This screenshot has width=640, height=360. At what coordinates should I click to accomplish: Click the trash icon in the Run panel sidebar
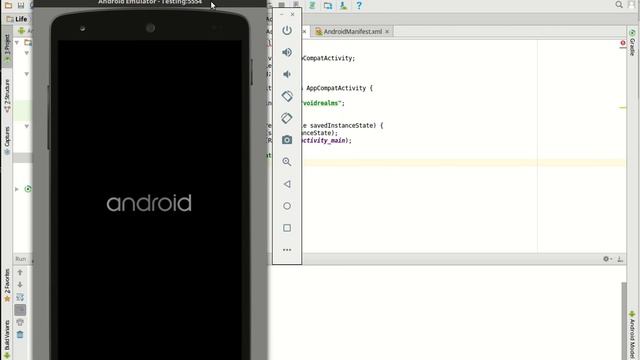pos(20,335)
